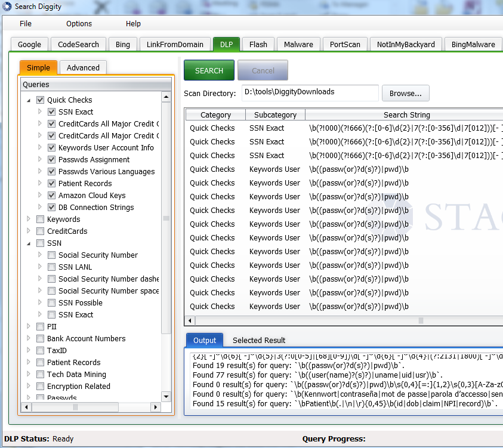Click the Queries tree scroll-right arrow
Viewport: 503px width, 448px height.
[x=156, y=407]
